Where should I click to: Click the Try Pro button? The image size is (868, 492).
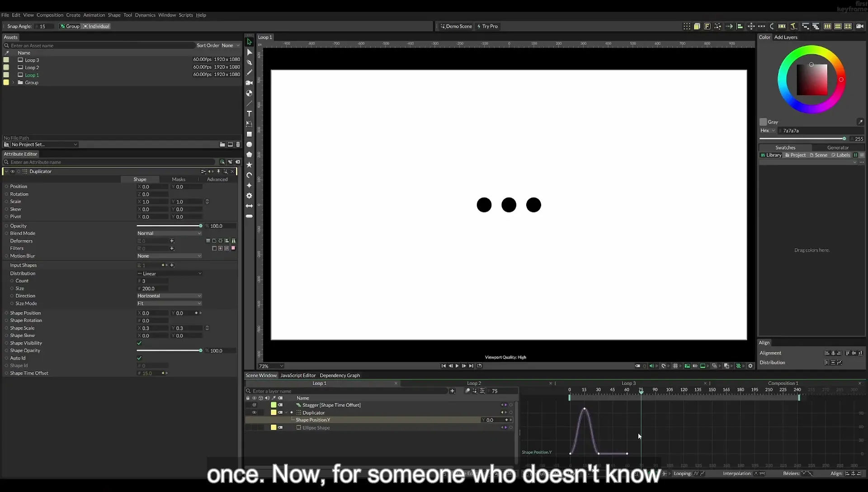click(487, 26)
